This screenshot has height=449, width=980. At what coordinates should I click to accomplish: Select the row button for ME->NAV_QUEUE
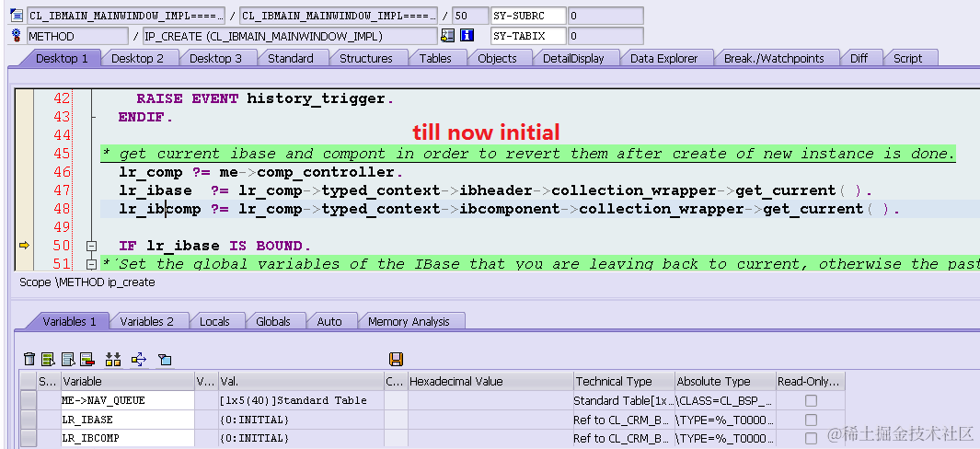pos(29,401)
